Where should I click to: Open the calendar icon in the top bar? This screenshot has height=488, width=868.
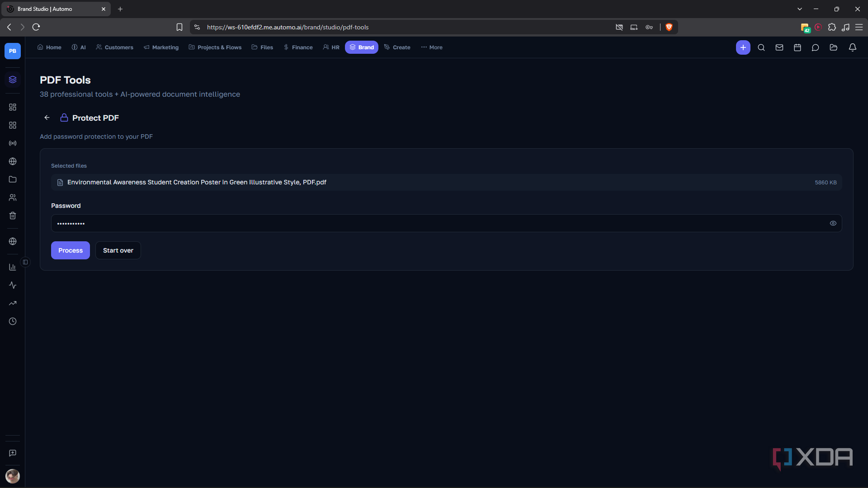(797, 47)
